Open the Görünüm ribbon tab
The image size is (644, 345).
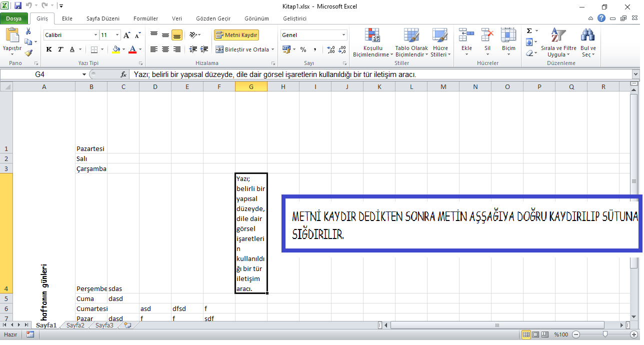(x=256, y=18)
